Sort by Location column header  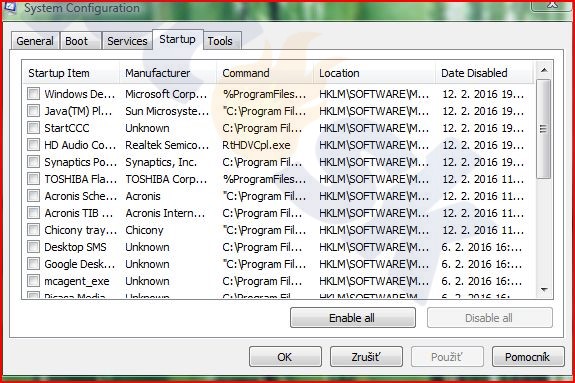click(374, 73)
